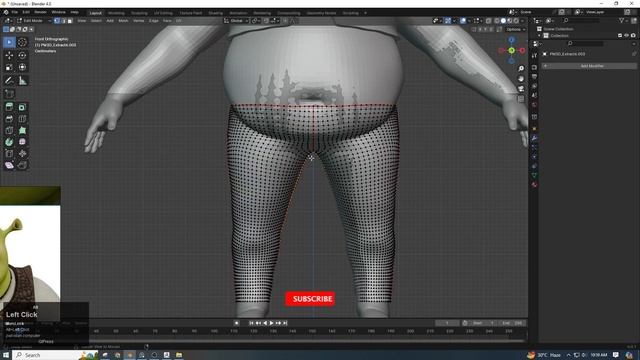
Task: Open the Edit menu
Action: coord(26,12)
